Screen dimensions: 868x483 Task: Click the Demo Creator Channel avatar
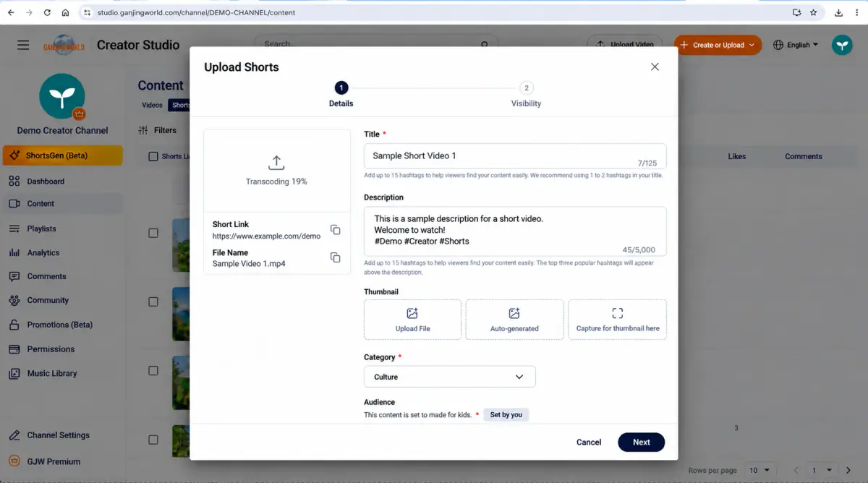pyautogui.click(x=62, y=95)
